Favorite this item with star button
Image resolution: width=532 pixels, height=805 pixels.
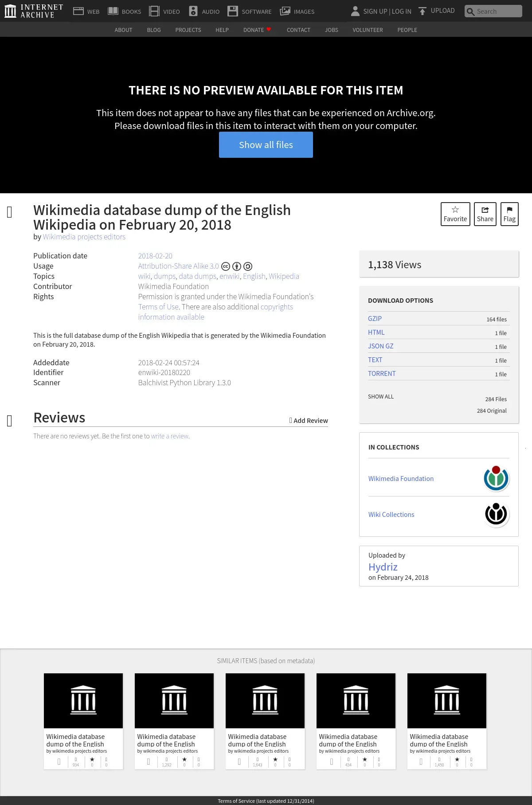click(455, 214)
